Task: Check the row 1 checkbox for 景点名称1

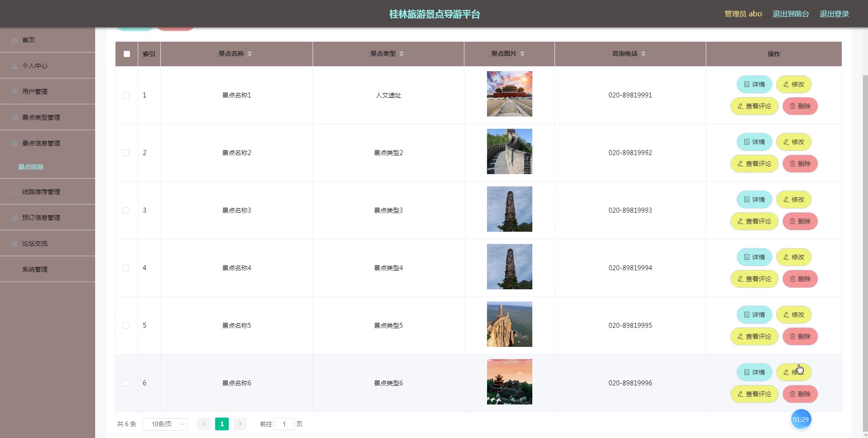Action: tap(126, 95)
